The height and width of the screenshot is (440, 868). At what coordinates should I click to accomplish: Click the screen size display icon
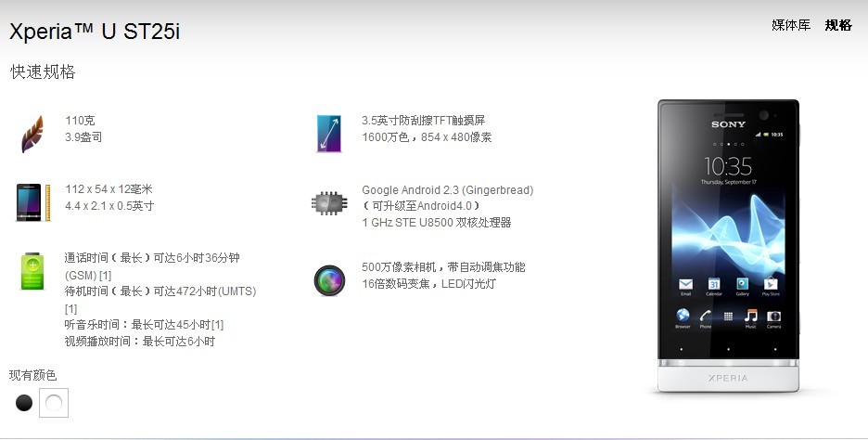329,134
